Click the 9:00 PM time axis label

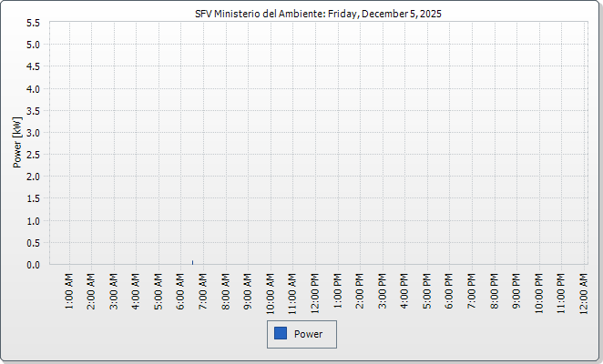pyautogui.click(x=516, y=289)
